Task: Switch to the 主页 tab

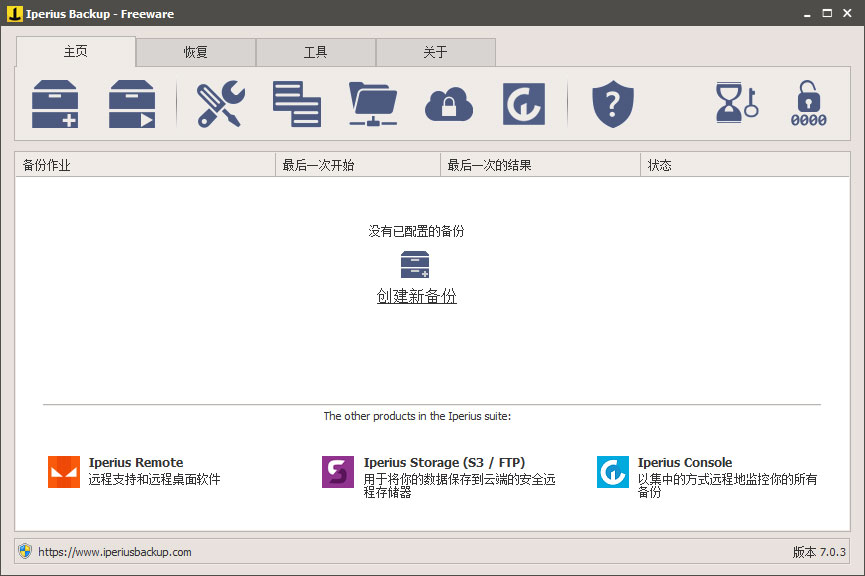Action: [x=76, y=52]
